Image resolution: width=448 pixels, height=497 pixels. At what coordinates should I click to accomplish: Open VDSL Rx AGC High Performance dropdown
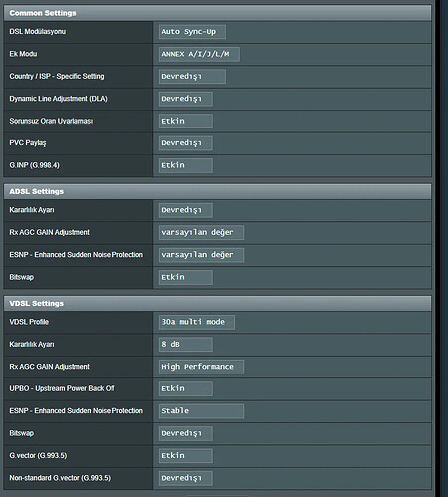point(201,367)
